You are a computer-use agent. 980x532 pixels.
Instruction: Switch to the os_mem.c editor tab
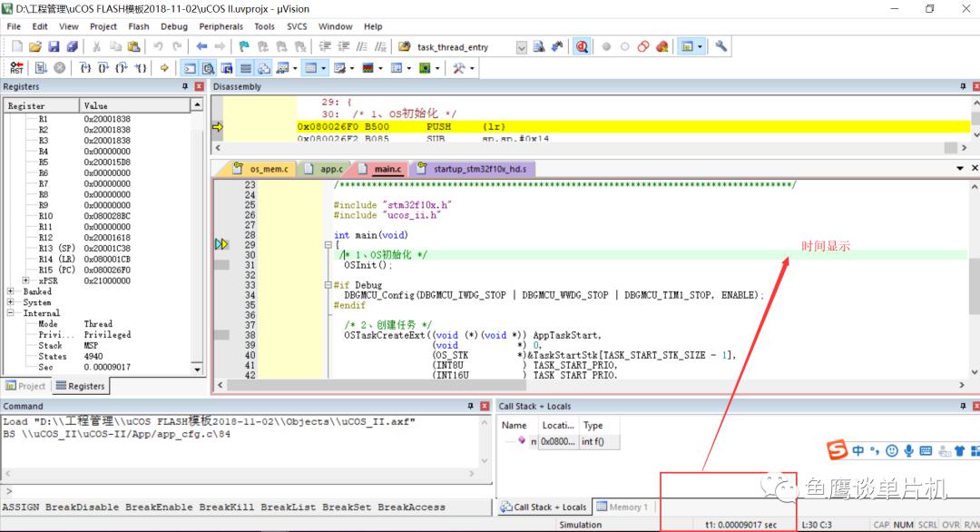262,169
